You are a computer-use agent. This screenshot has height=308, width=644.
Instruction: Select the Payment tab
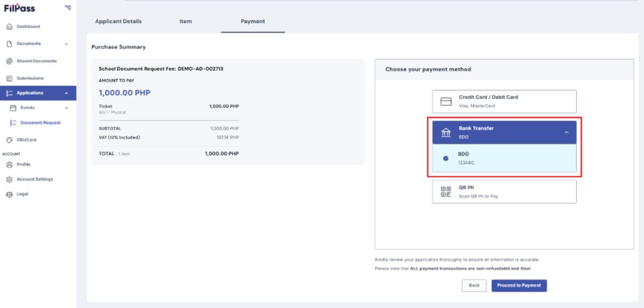click(253, 22)
